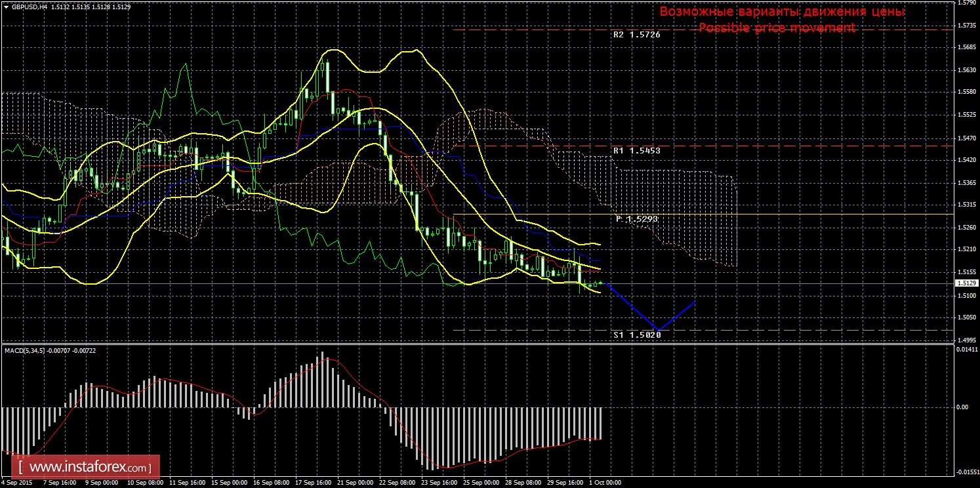
Task: Select the '1 Oct 00:00' date label
Action: tap(604, 482)
